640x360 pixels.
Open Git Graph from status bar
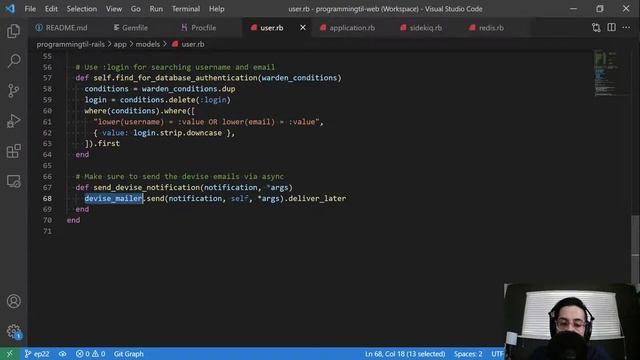pos(129,354)
